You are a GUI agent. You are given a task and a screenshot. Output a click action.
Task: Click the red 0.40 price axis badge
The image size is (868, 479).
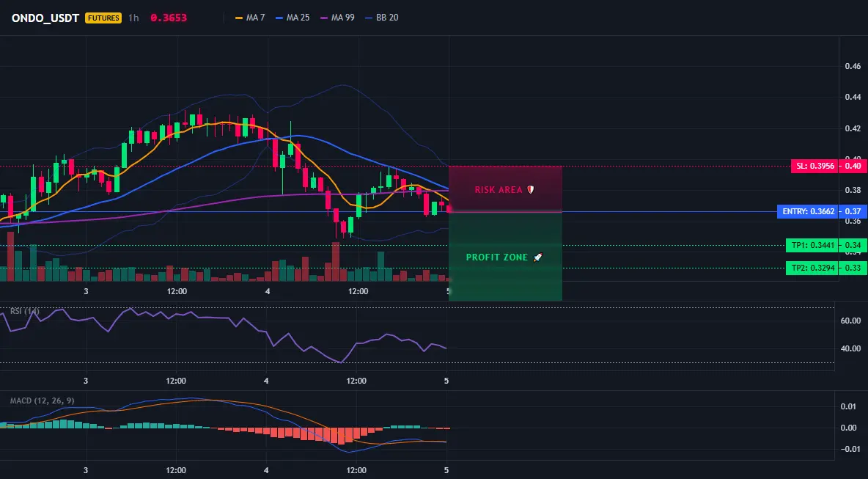point(852,166)
